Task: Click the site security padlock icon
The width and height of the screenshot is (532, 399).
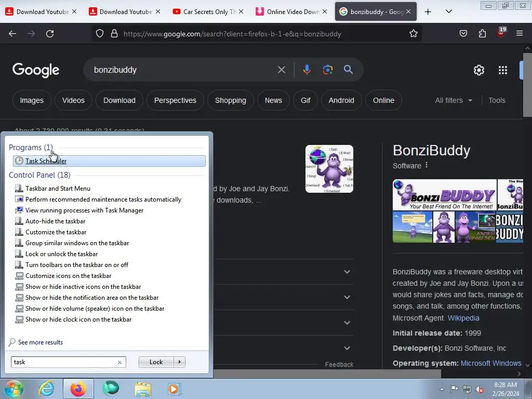Action: tap(114, 34)
